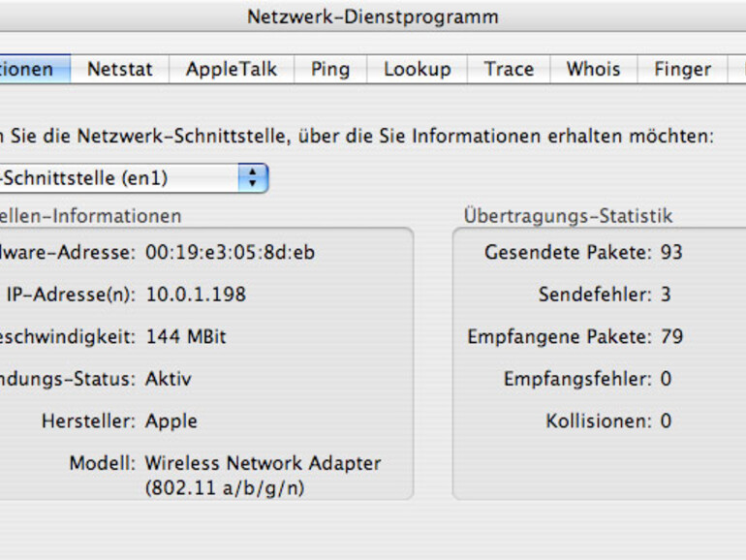Viewport: 746px width, 560px height.
Task: Select the Ping tab
Action: [329, 69]
